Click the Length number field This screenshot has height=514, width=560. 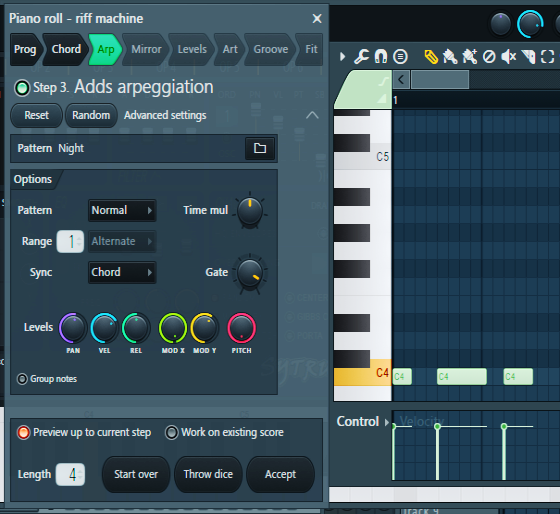coord(70,475)
